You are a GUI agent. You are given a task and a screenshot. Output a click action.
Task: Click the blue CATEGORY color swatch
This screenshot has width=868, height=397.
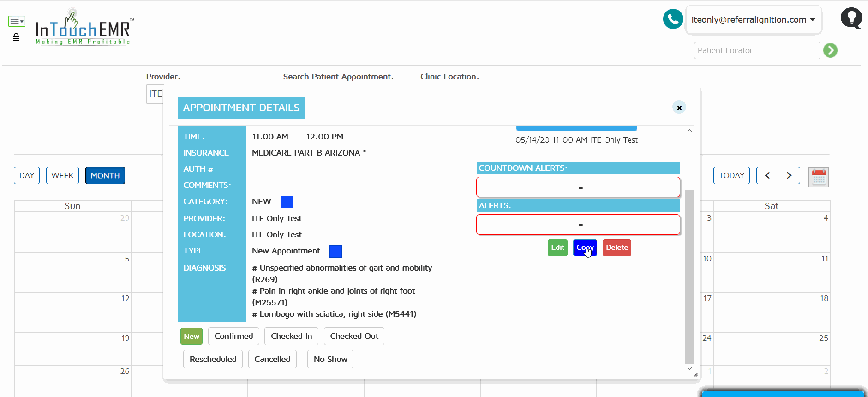pos(287,202)
